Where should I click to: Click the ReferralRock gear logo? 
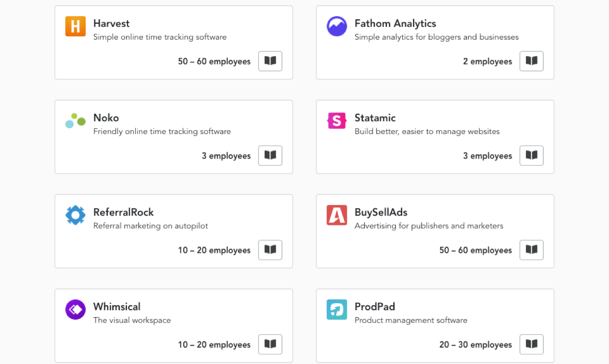pyautogui.click(x=75, y=215)
